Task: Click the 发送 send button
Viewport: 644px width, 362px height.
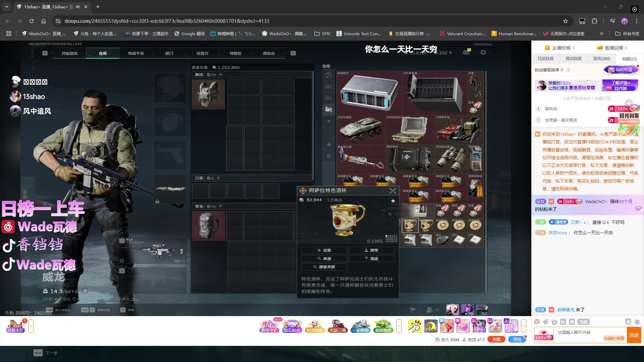Action: pyautogui.click(x=634, y=335)
